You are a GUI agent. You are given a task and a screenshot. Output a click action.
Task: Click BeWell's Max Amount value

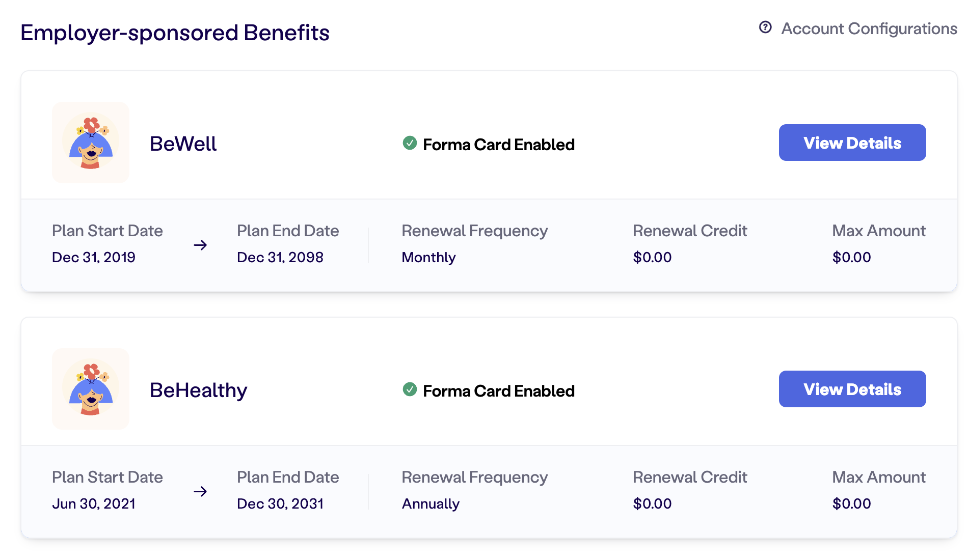pyautogui.click(x=852, y=257)
